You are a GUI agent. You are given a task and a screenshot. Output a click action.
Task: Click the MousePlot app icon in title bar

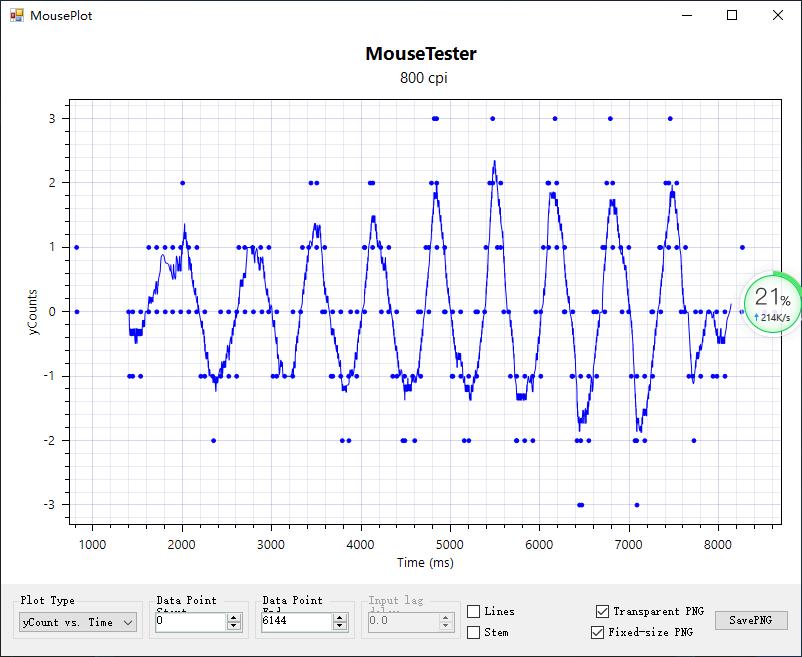coord(16,16)
